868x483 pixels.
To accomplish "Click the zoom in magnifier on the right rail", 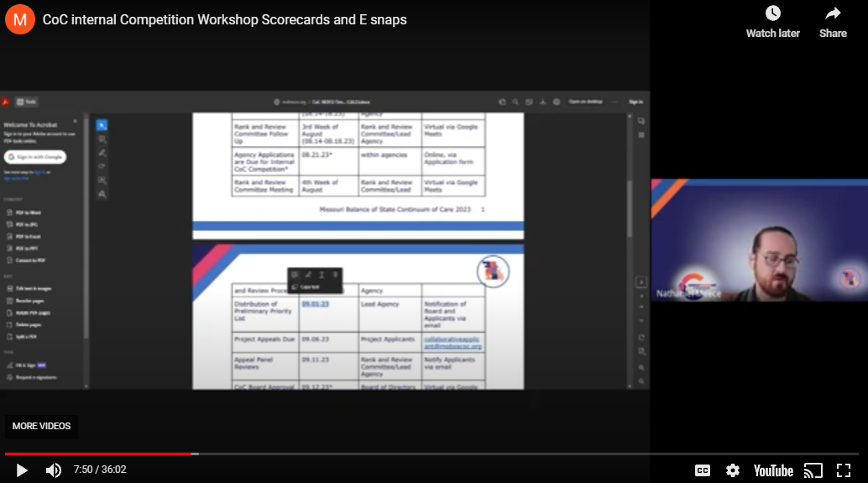I will pos(641,367).
